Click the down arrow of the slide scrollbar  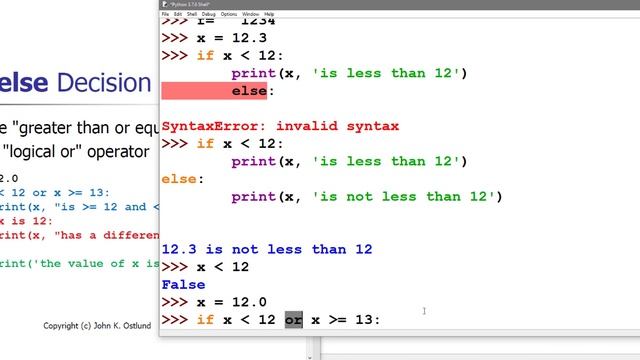310,358
